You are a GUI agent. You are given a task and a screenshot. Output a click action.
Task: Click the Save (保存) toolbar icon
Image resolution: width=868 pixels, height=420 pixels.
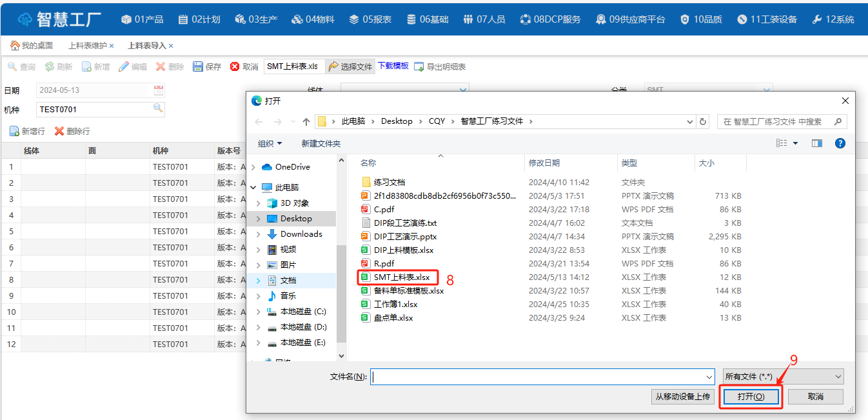pos(198,67)
